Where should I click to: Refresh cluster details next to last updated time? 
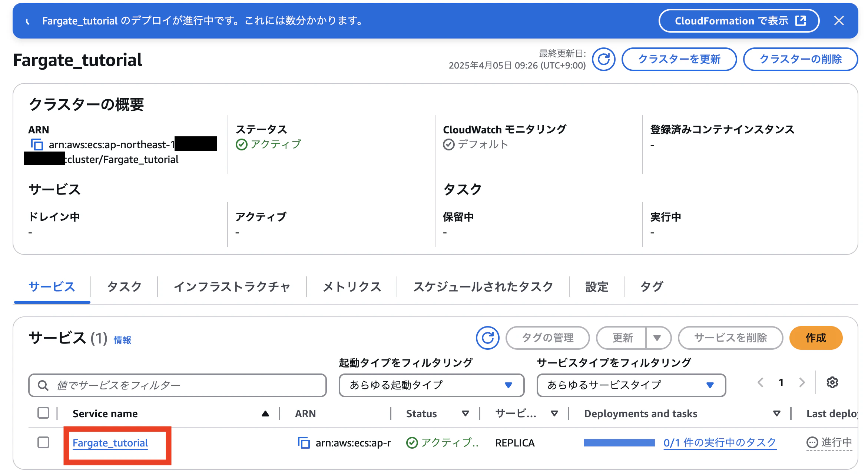point(604,59)
